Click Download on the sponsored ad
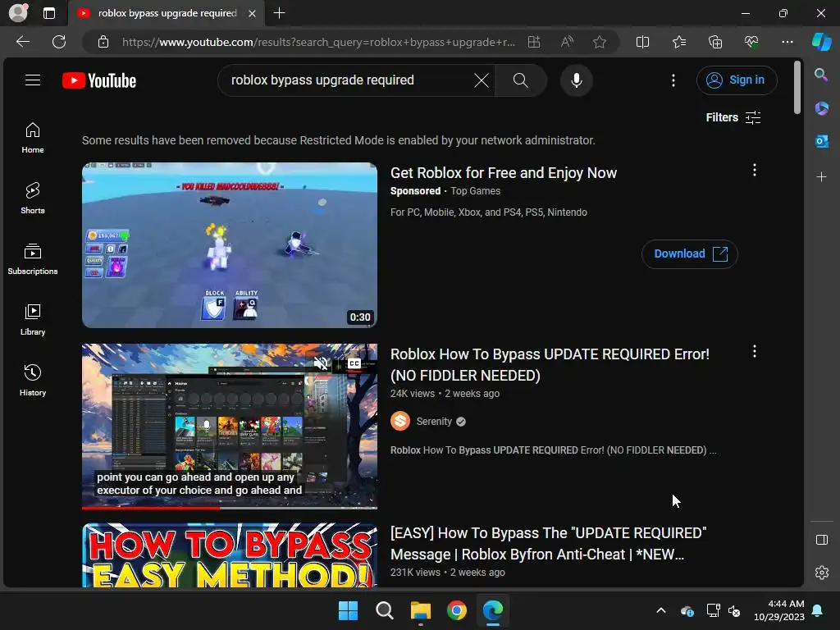This screenshot has width=840, height=630. point(689,254)
